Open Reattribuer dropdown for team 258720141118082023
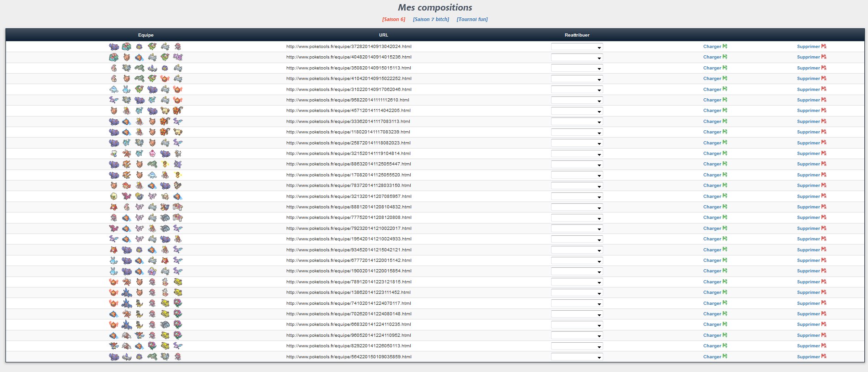The width and height of the screenshot is (868, 372). click(x=577, y=143)
